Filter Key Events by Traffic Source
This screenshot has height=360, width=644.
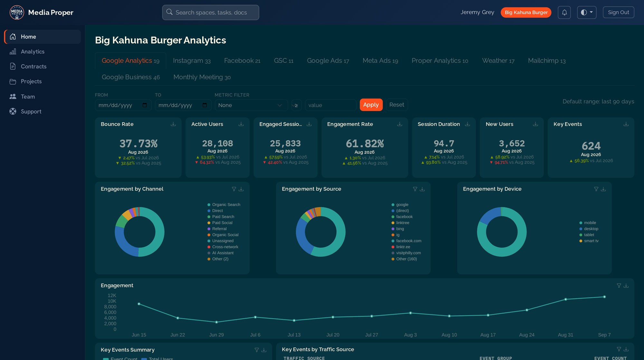click(619, 349)
